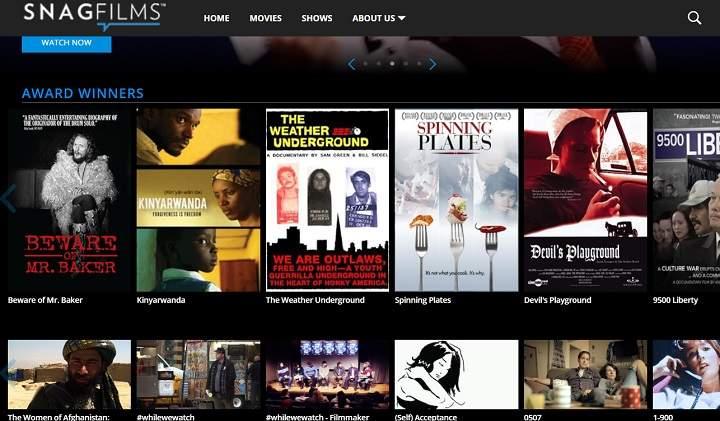Open the Award Winners category heading

(x=83, y=94)
